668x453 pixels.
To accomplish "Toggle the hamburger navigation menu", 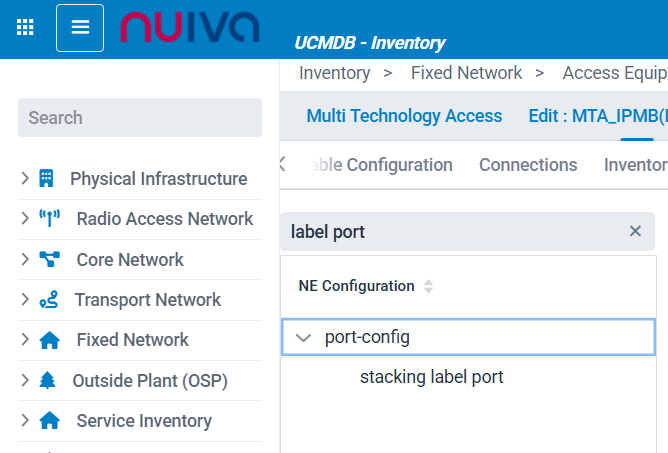I will 80,27.
